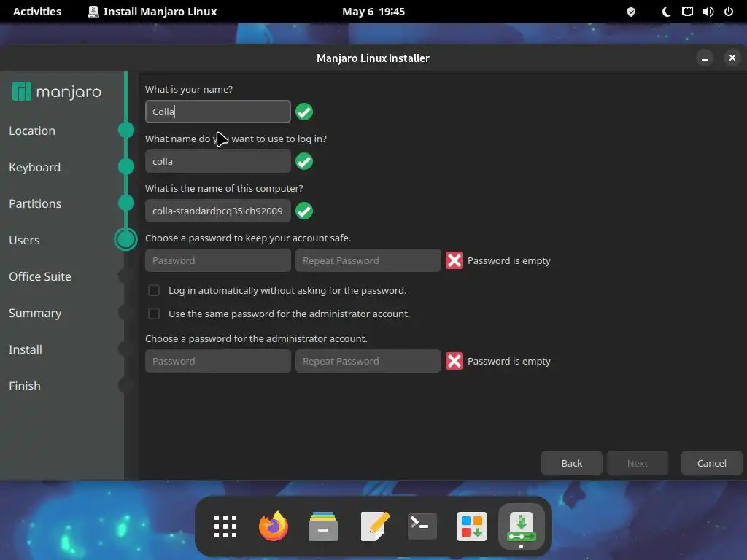Click the Location step progress dot
Image resolution: width=747 pixels, height=560 pixels.
tap(125, 130)
